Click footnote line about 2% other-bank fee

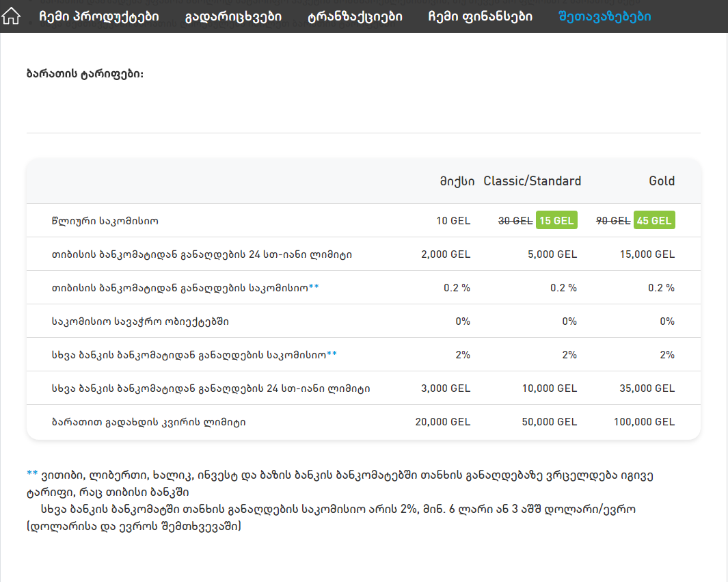coord(338,509)
